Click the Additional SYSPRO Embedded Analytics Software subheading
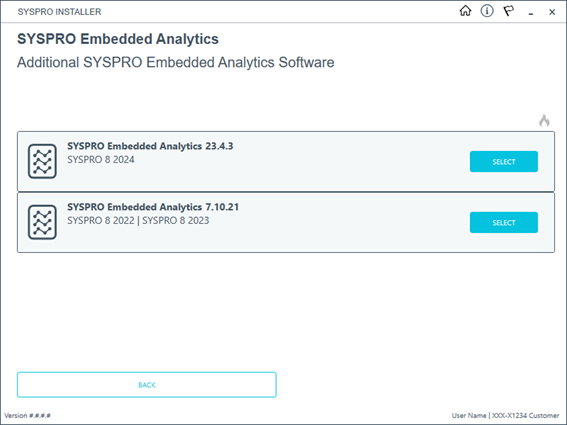This screenshot has width=567, height=425. point(176,62)
